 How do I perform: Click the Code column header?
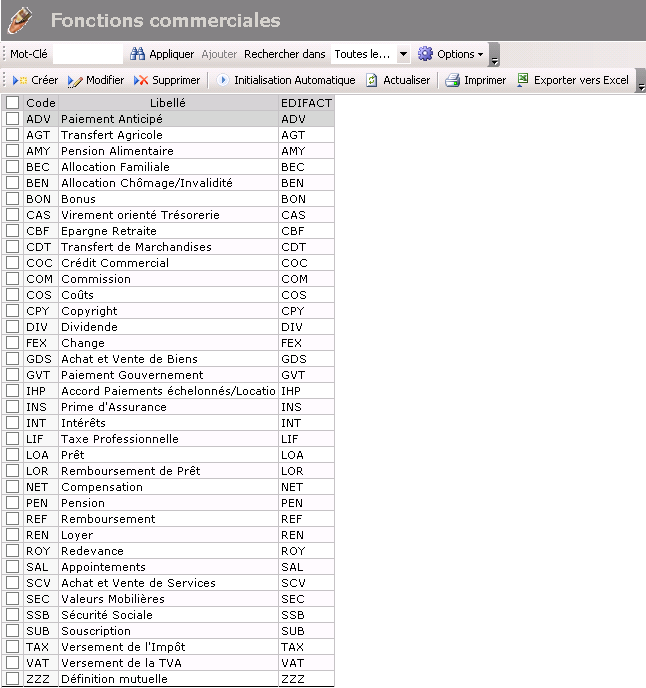click(x=40, y=103)
